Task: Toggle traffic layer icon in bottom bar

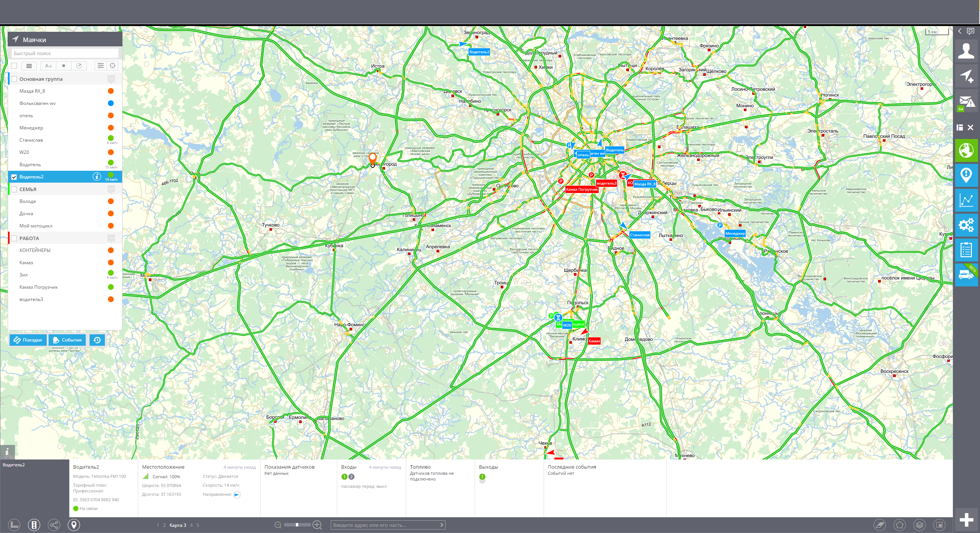Action: click(34, 525)
